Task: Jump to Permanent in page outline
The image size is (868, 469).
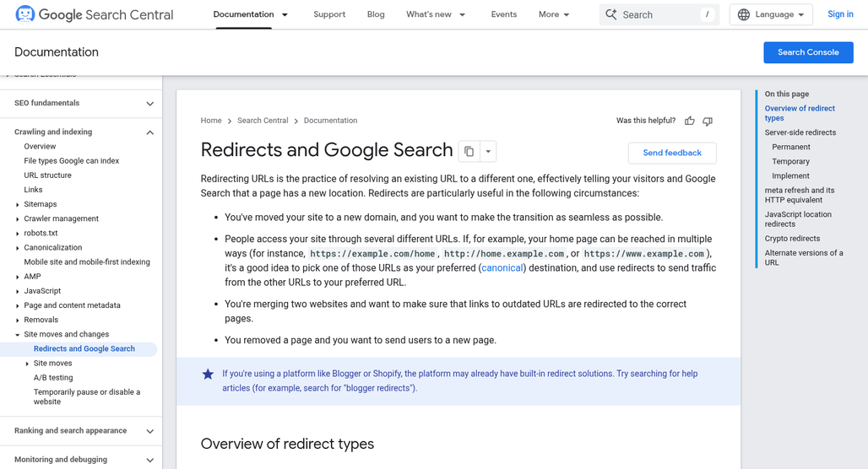Action: [x=791, y=147]
